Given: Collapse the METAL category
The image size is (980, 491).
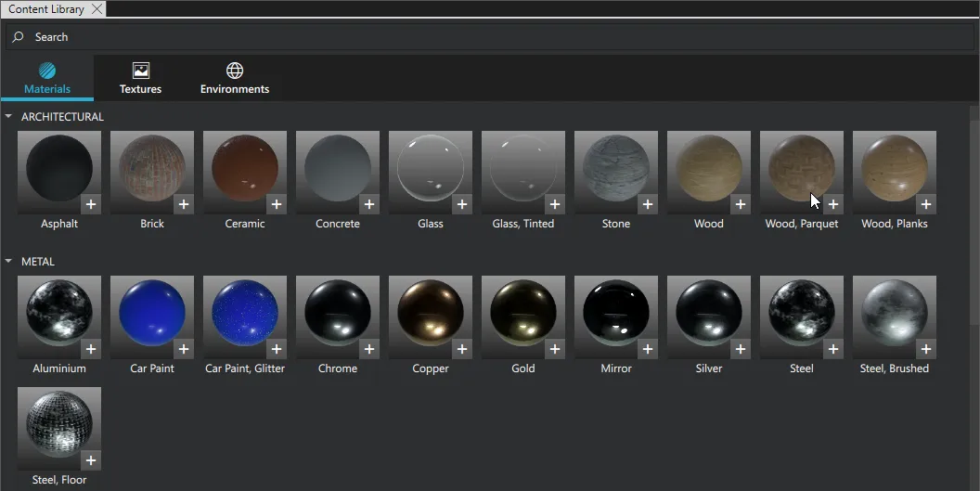Looking at the screenshot, I should (x=8, y=262).
